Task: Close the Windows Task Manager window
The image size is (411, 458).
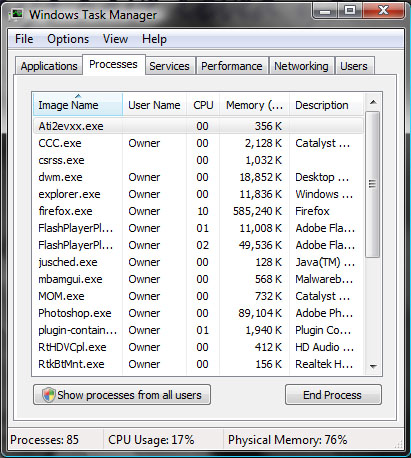Action: 383,11
